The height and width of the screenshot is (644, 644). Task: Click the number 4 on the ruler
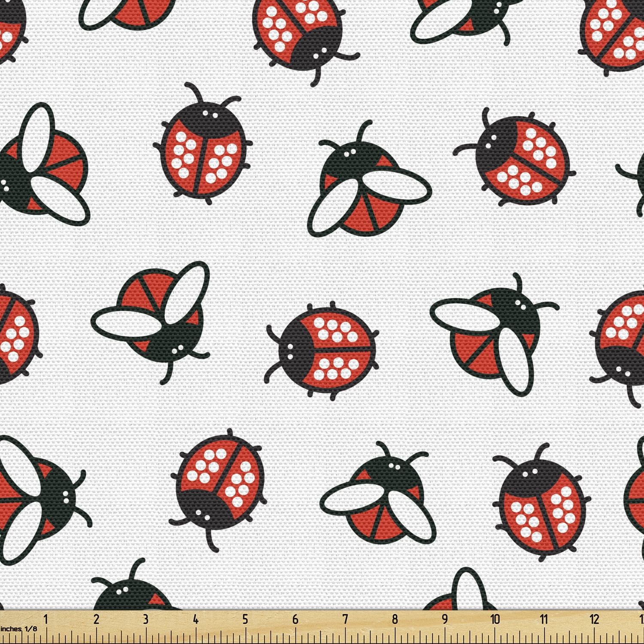point(195,620)
